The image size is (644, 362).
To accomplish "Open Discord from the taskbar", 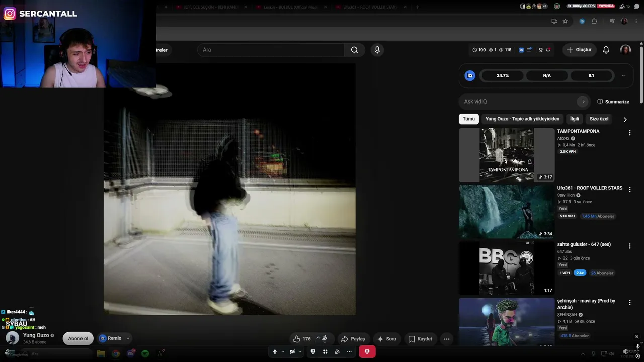I will pos(131,353).
